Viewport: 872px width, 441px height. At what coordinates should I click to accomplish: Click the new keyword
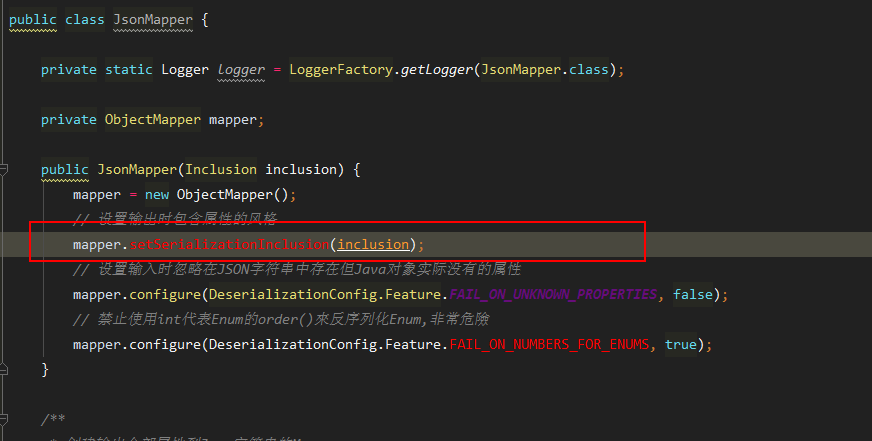tap(157, 195)
